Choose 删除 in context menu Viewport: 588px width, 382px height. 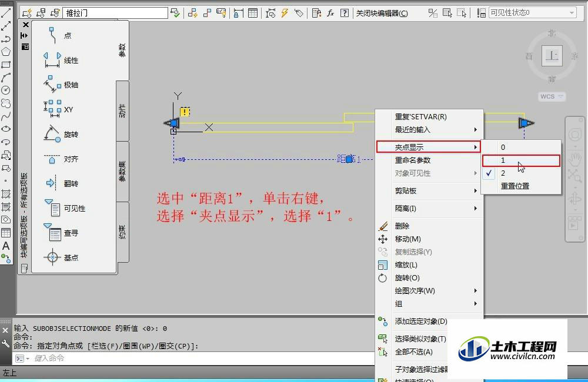pyautogui.click(x=430, y=226)
